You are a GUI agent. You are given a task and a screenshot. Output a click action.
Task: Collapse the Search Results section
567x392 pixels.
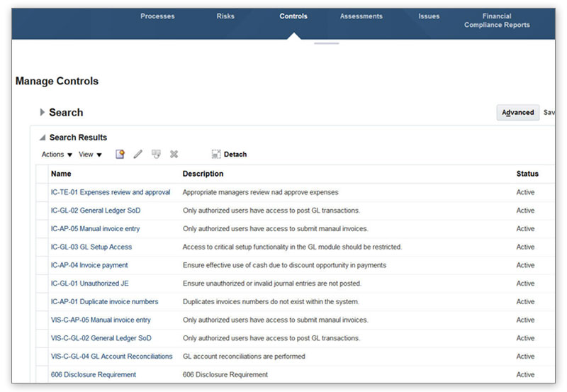click(42, 138)
